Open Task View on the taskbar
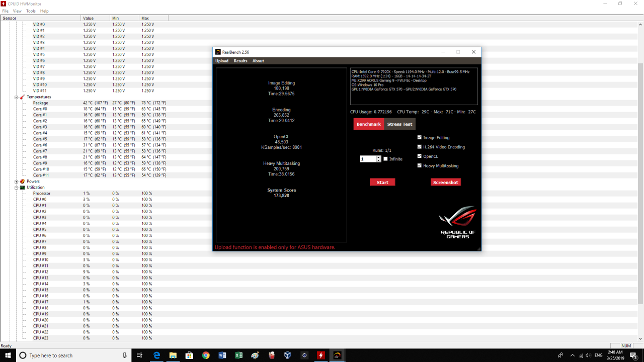Image resolution: width=644 pixels, height=362 pixels. click(139, 355)
